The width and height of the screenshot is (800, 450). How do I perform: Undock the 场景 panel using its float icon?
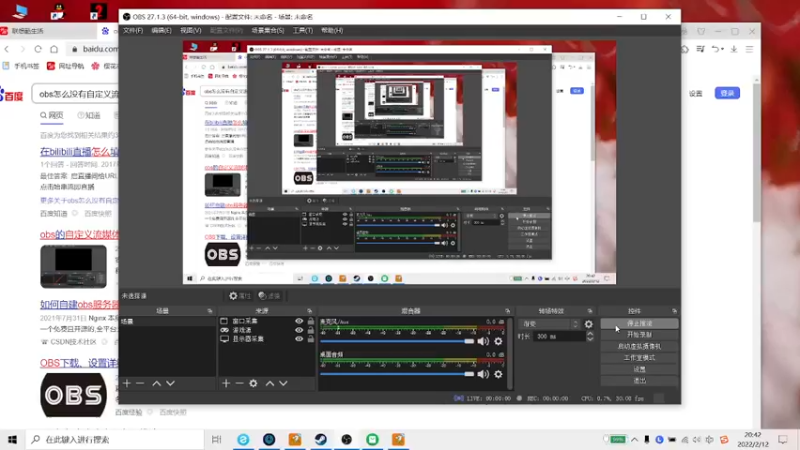point(210,311)
